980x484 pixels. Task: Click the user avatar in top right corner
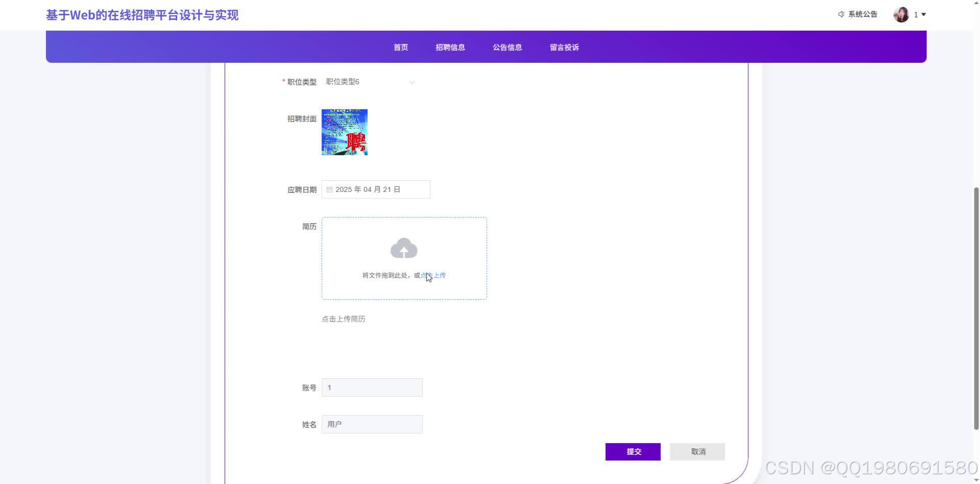coord(901,14)
